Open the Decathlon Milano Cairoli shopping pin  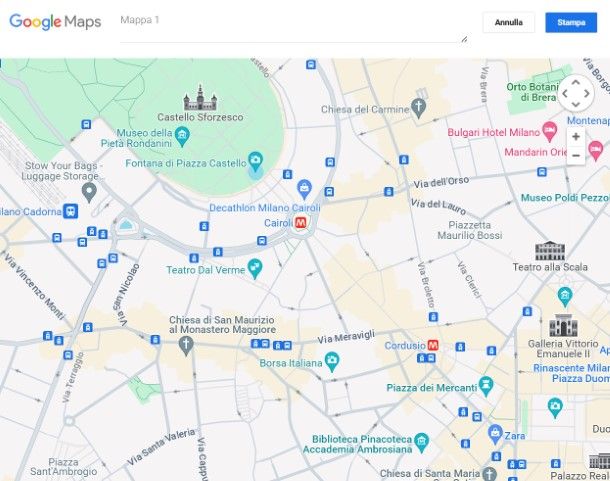304,189
